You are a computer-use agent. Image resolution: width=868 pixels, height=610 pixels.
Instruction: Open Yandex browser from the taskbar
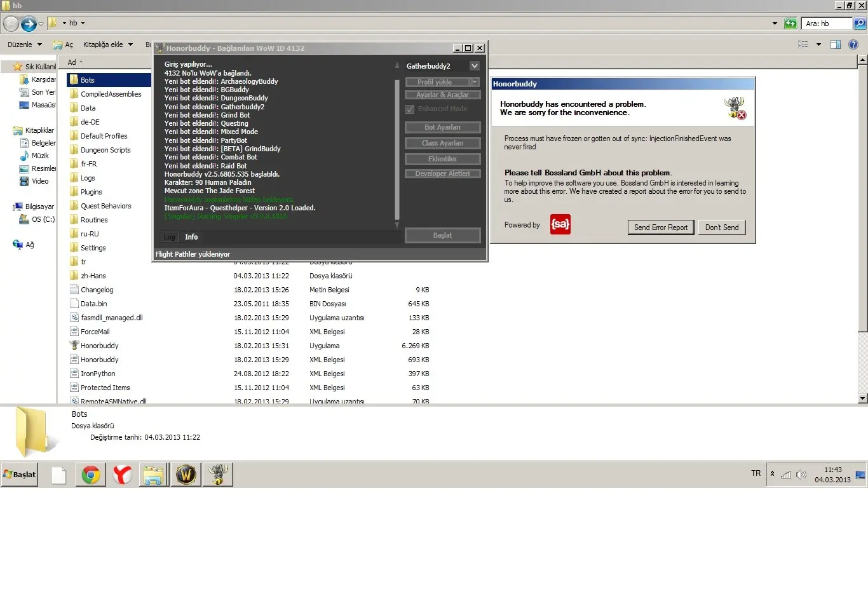[123, 475]
